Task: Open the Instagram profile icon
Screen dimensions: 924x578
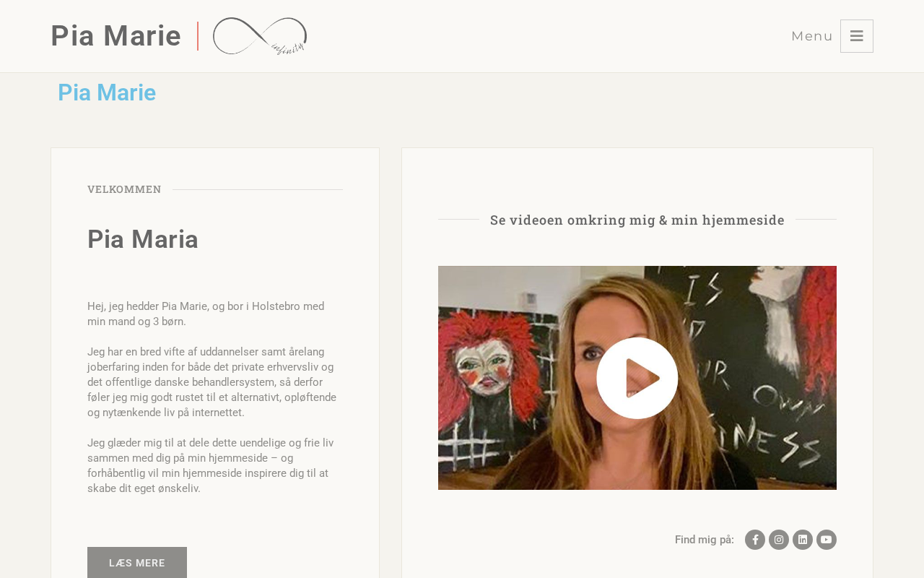Action: pyautogui.click(x=779, y=540)
